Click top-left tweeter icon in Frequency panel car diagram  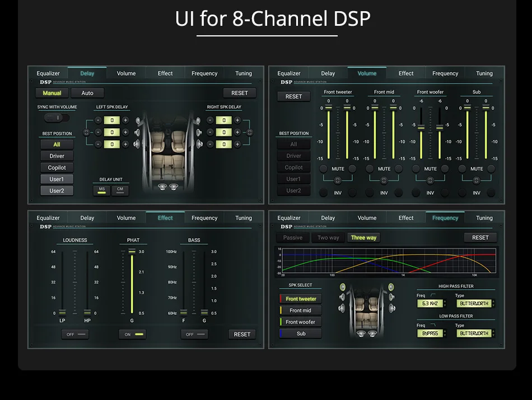343,287
